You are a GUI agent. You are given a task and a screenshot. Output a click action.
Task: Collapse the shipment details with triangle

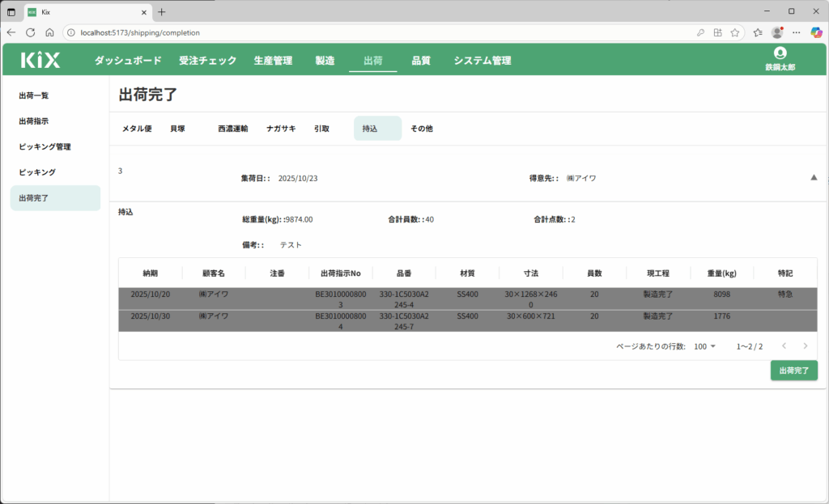[x=814, y=177]
